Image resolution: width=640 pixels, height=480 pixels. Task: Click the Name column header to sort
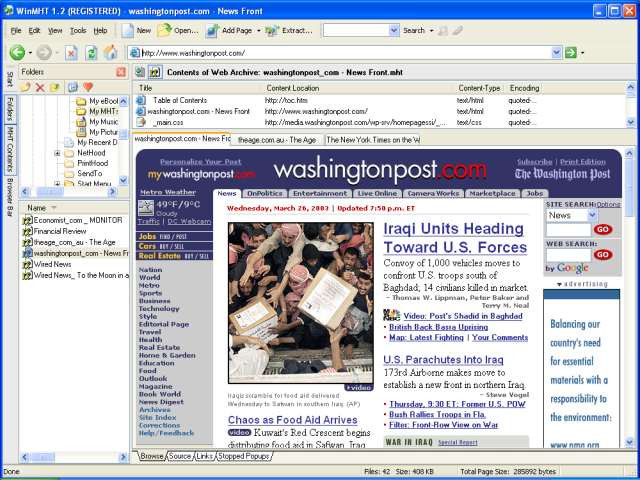(50, 207)
